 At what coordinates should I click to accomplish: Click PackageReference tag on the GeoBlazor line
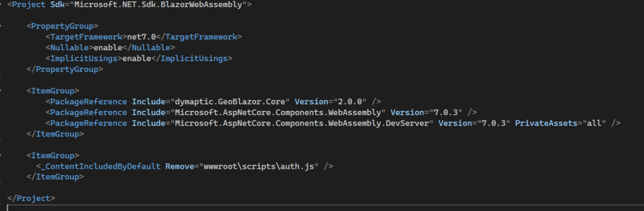(x=88, y=102)
